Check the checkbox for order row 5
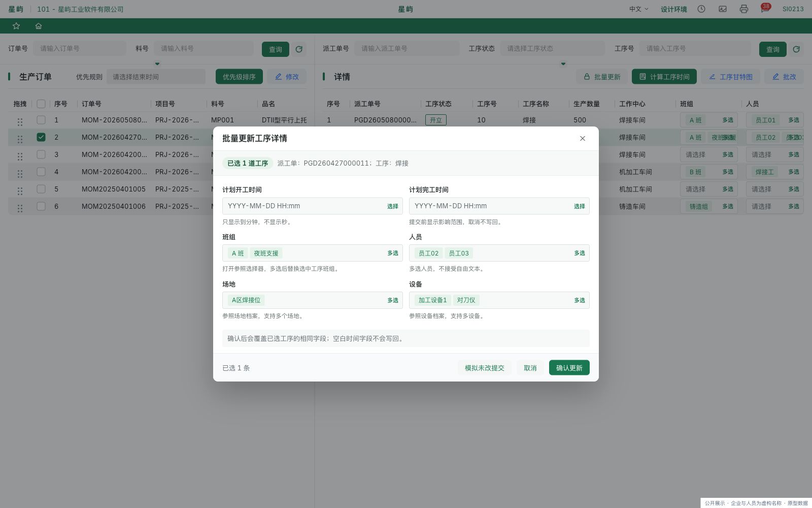 (41, 189)
